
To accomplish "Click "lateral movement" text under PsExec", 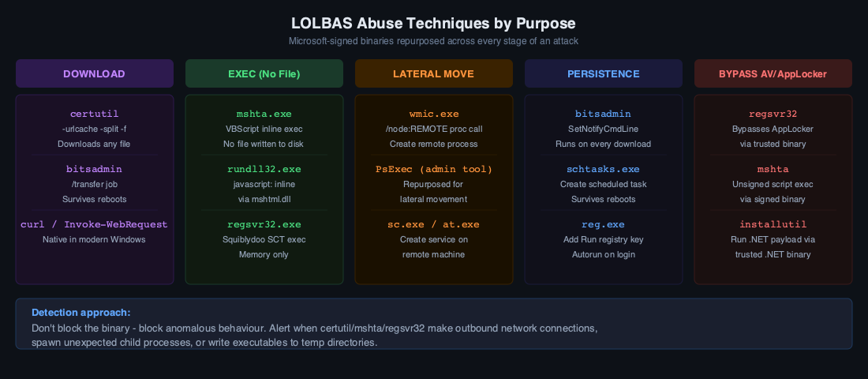I will tap(433, 199).
